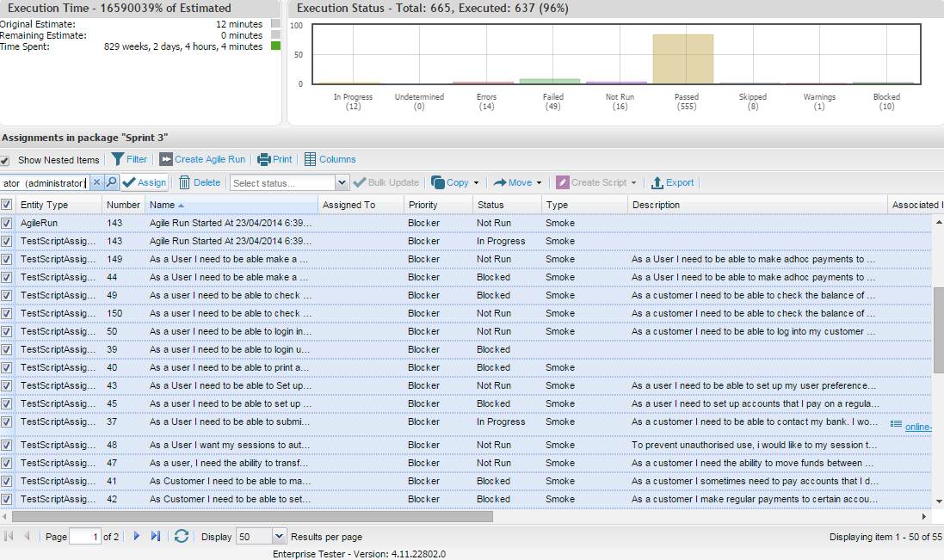Uncheck the AgileRun 143 row checkbox
The image size is (944, 560).
(7, 223)
